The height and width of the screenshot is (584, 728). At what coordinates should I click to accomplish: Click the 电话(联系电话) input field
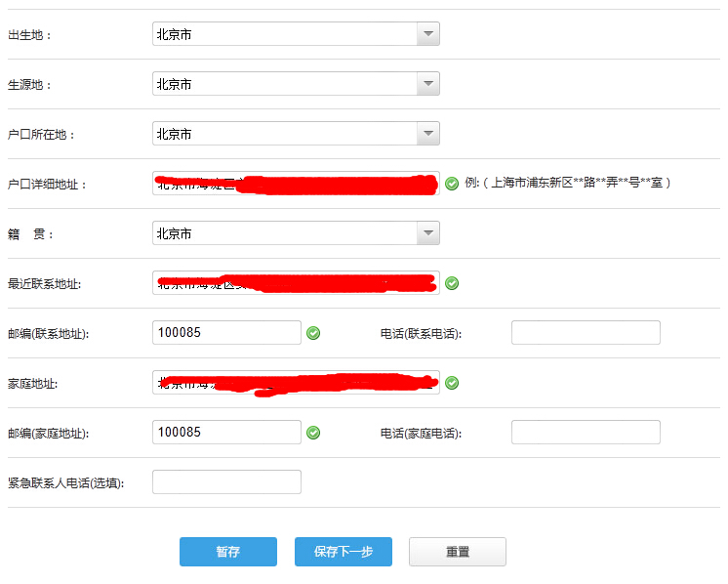[586, 333]
